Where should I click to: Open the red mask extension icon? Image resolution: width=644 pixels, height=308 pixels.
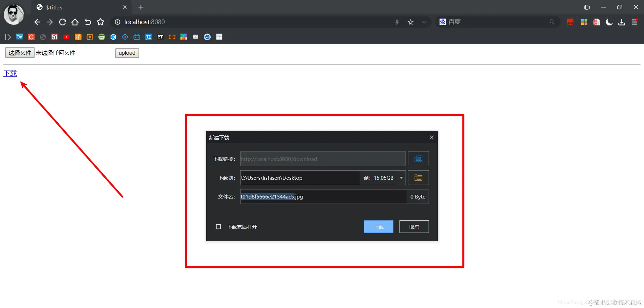click(x=570, y=22)
